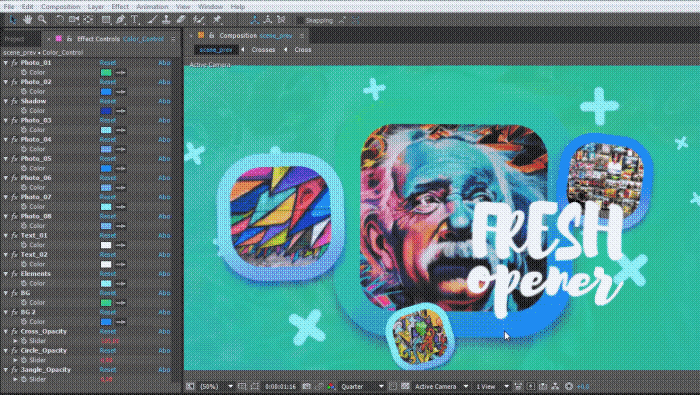Screen dimensions: 700x395
Task: Click Reset for the BG effect
Action: (108, 293)
